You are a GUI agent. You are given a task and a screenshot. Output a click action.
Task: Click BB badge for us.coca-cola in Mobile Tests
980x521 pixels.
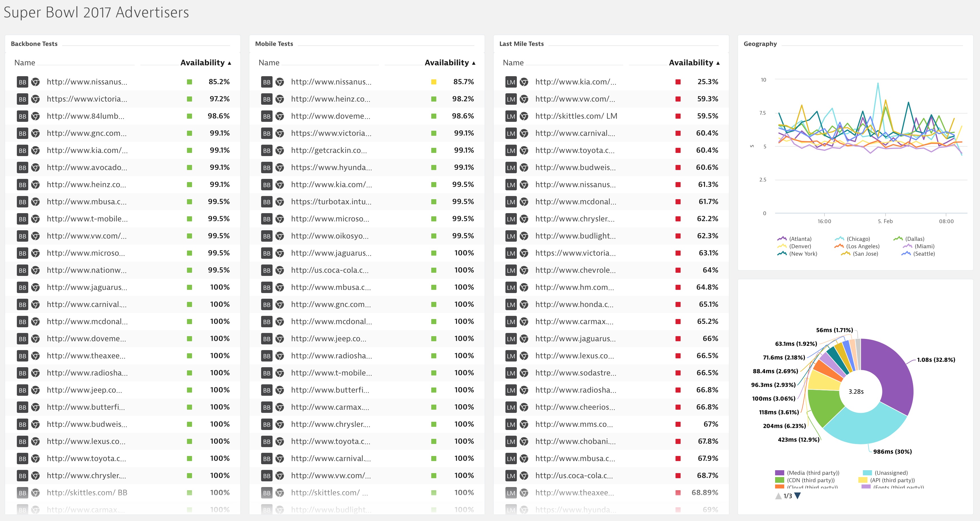point(267,270)
